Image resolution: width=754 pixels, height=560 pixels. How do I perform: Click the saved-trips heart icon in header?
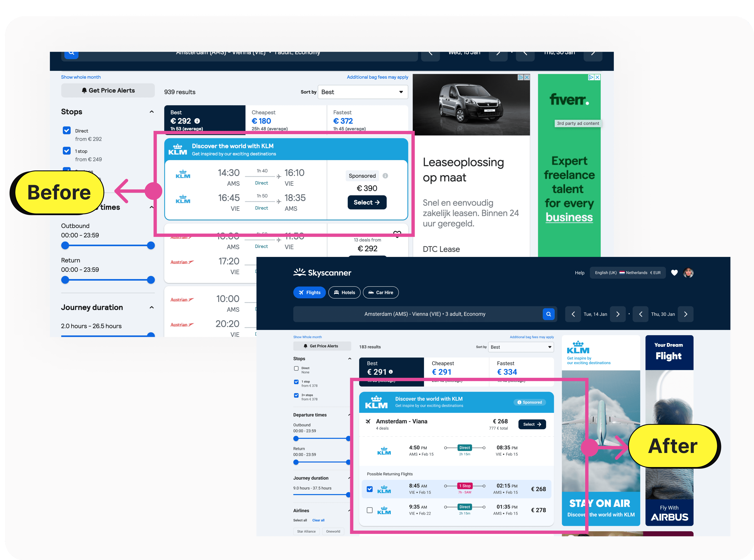pos(674,272)
